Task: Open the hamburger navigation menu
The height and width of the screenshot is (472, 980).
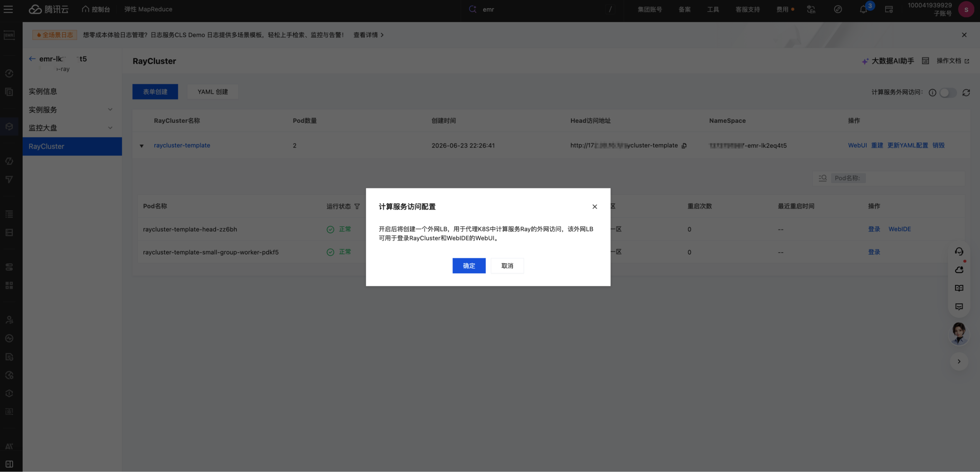Action: [8, 9]
